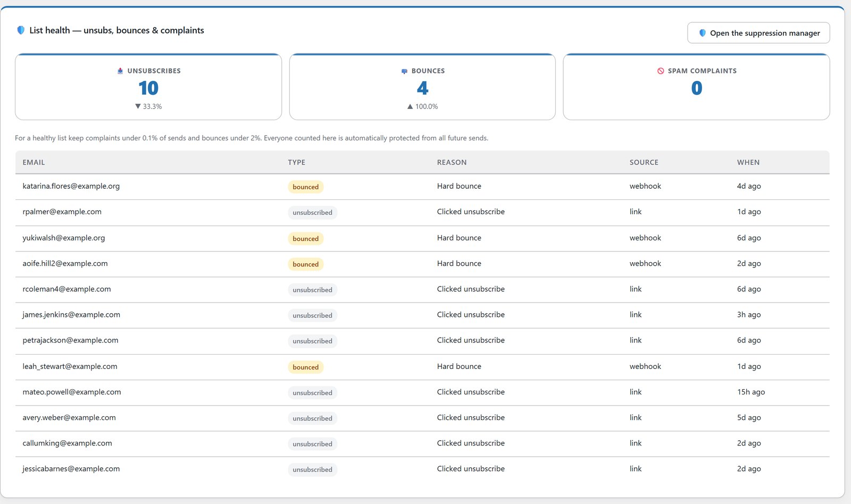Screen dimensions: 851x504
Task: Open the suppression manager
Action: [758, 33]
